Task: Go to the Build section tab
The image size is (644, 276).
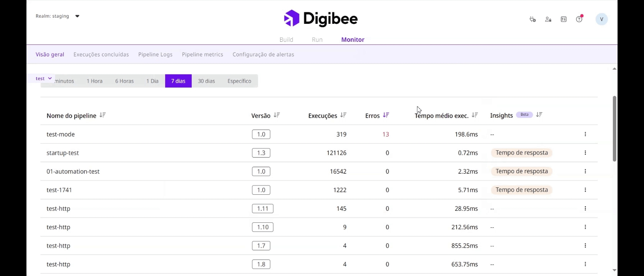Action: pos(286,39)
